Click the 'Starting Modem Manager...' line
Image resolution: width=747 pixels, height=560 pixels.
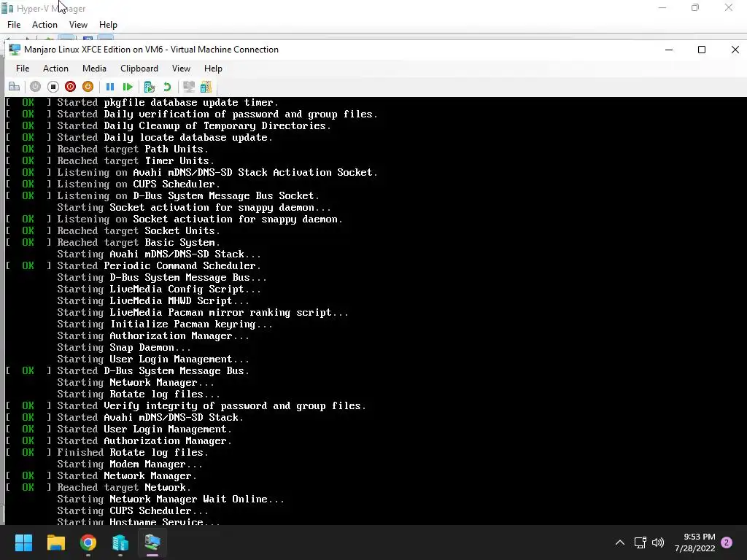[130, 464]
